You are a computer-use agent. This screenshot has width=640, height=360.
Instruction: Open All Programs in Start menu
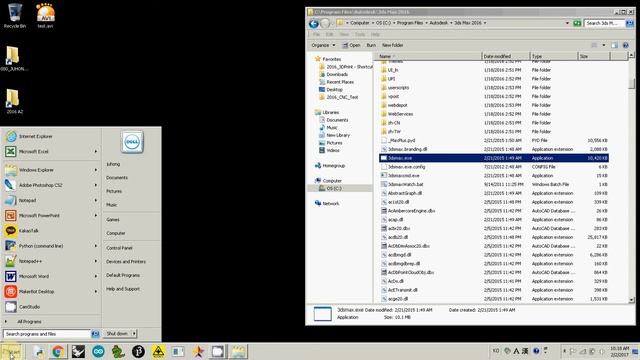pos(29,322)
